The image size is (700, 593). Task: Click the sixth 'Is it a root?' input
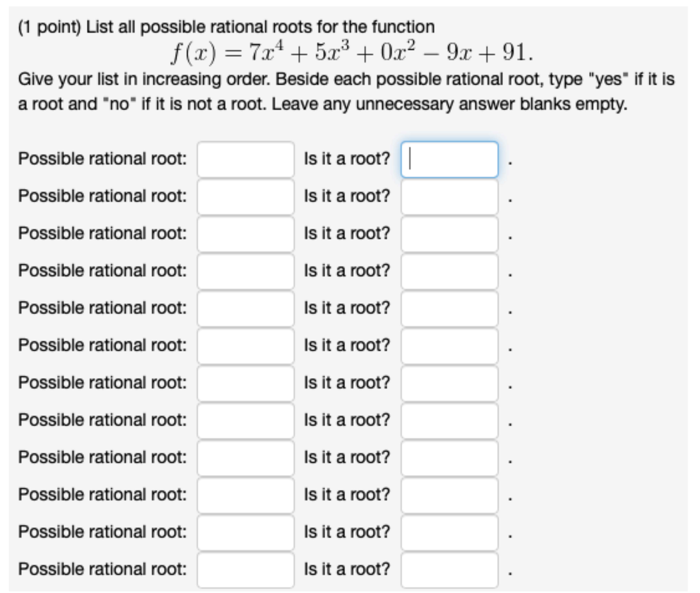(449, 346)
